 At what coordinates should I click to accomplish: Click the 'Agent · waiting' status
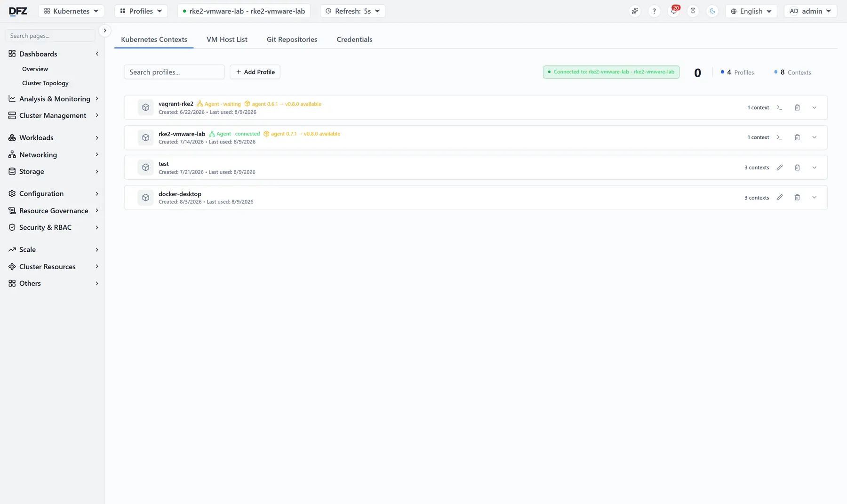(219, 104)
